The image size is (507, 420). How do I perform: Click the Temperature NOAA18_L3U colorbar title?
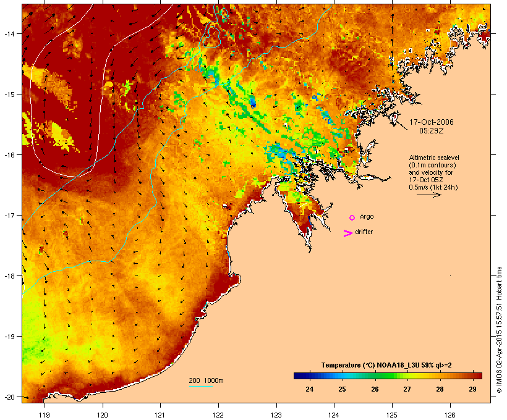pos(386,365)
